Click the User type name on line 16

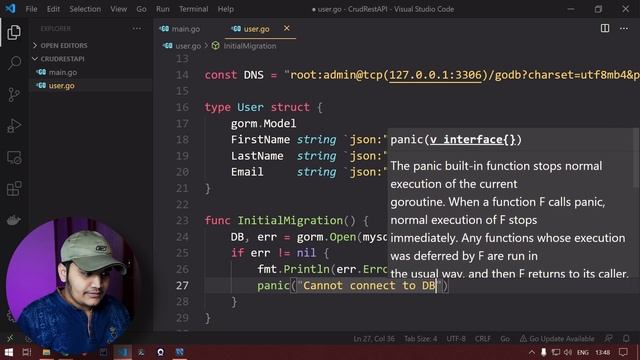tap(250, 107)
